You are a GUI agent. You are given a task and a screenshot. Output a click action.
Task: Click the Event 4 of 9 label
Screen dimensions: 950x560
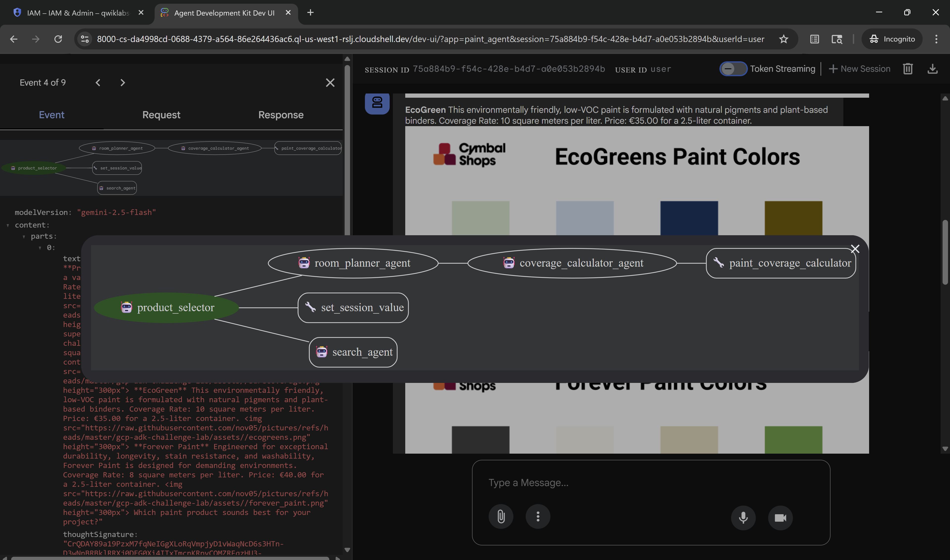click(x=43, y=83)
